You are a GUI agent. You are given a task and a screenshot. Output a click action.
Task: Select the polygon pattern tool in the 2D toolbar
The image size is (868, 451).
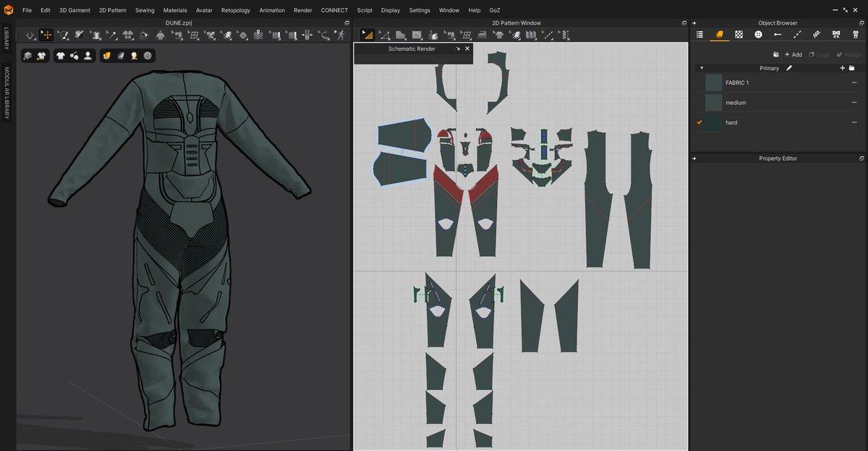400,34
